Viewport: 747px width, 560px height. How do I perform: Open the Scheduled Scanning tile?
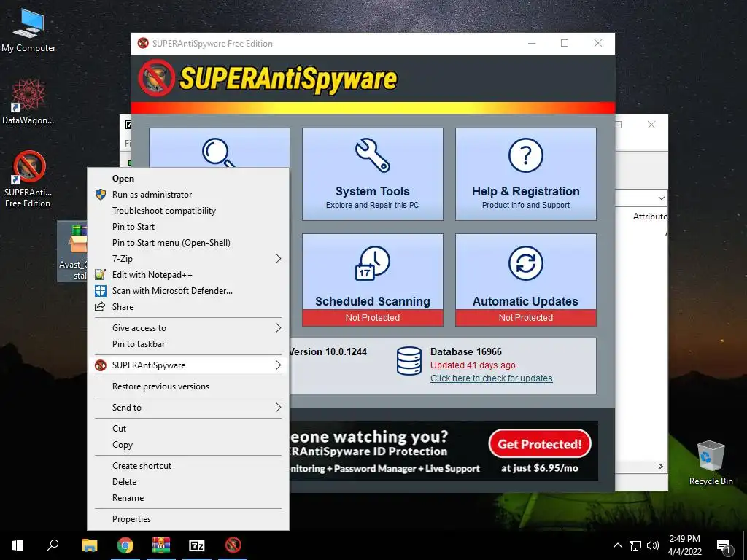[373, 279]
